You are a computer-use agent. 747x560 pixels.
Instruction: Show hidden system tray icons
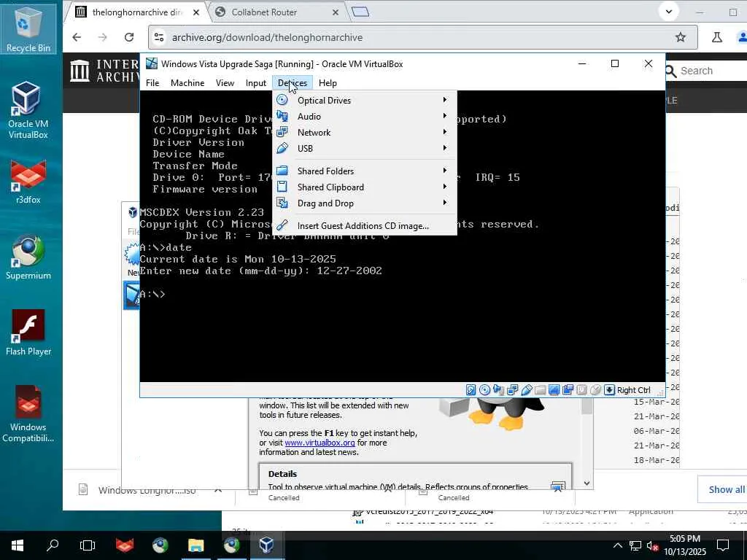point(617,545)
